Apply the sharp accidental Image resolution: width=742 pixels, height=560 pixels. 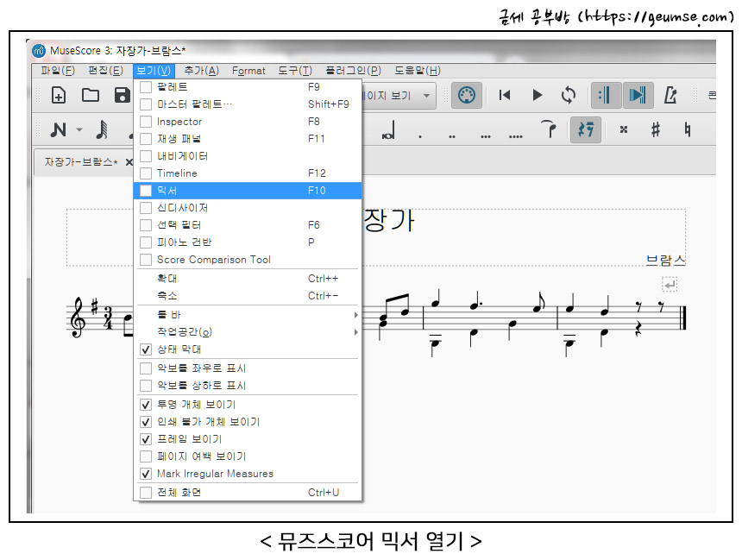coord(656,129)
